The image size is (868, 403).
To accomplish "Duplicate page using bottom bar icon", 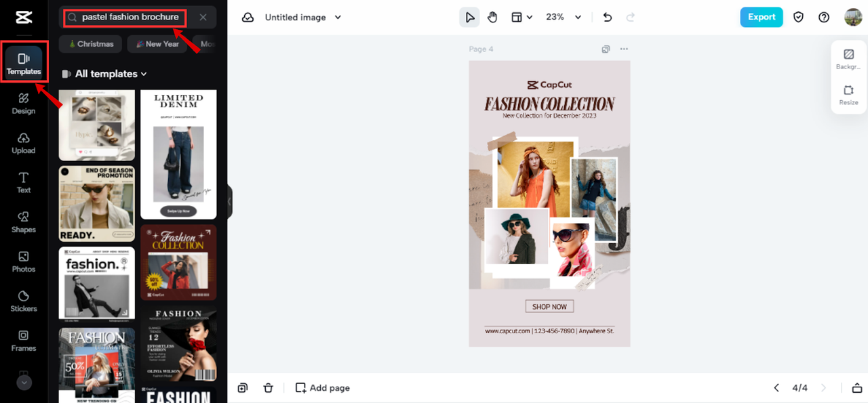I will [243, 387].
